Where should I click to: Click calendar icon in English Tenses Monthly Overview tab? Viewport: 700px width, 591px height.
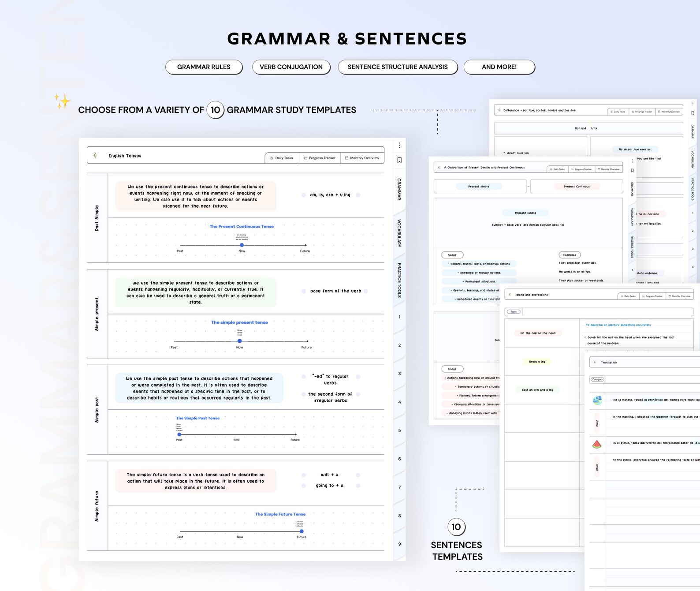coord(347,158)
